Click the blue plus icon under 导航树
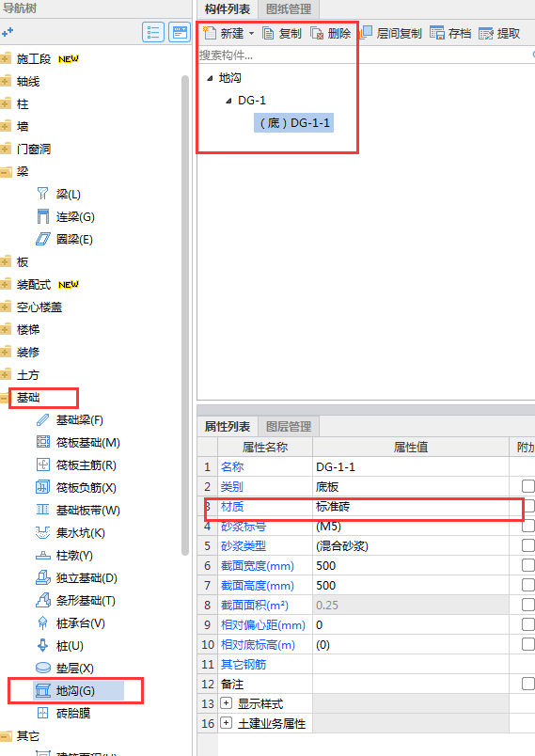 [x=8, y=32]
